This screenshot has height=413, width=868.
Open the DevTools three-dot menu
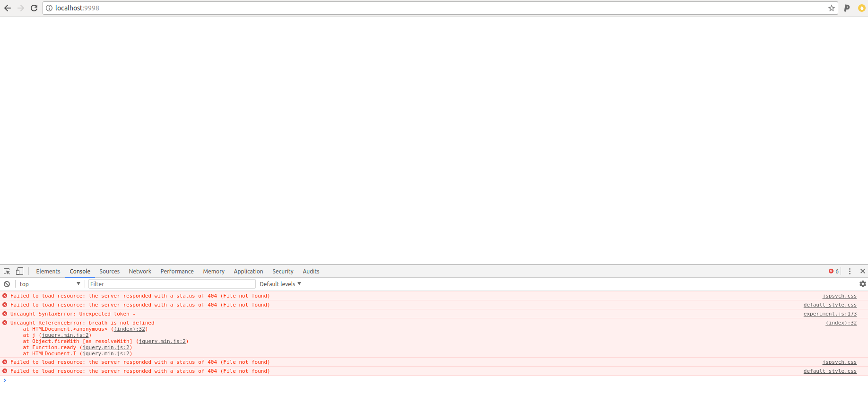pos(850,271)
